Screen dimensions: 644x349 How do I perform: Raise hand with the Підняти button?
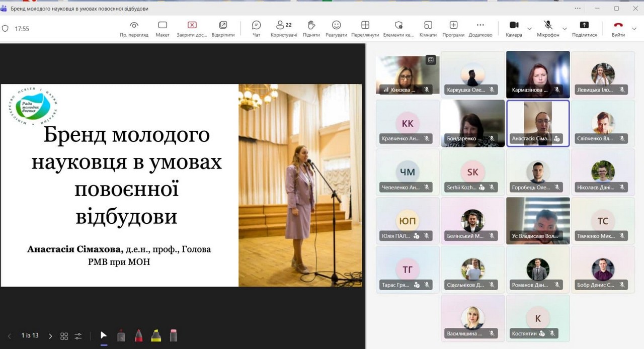311,28
